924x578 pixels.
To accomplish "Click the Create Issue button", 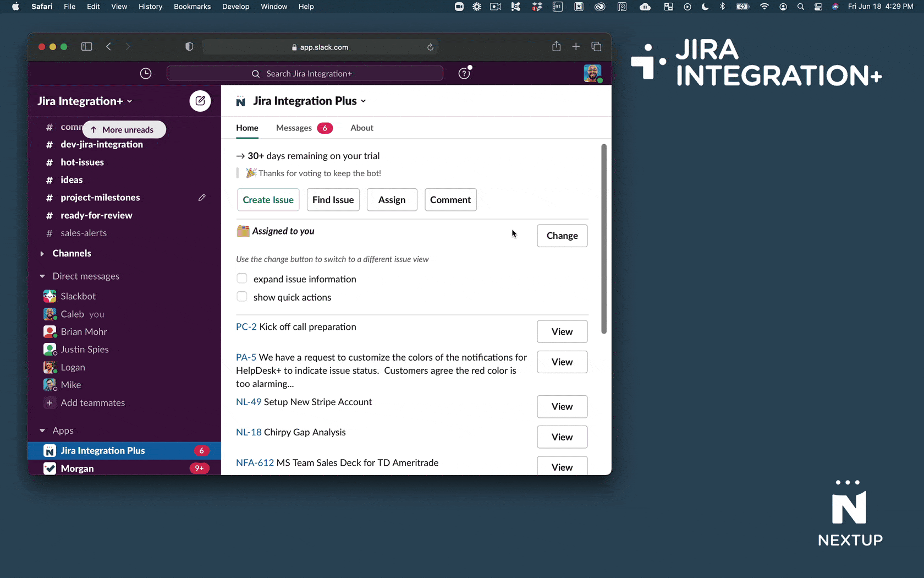I will tap(268, 200).
